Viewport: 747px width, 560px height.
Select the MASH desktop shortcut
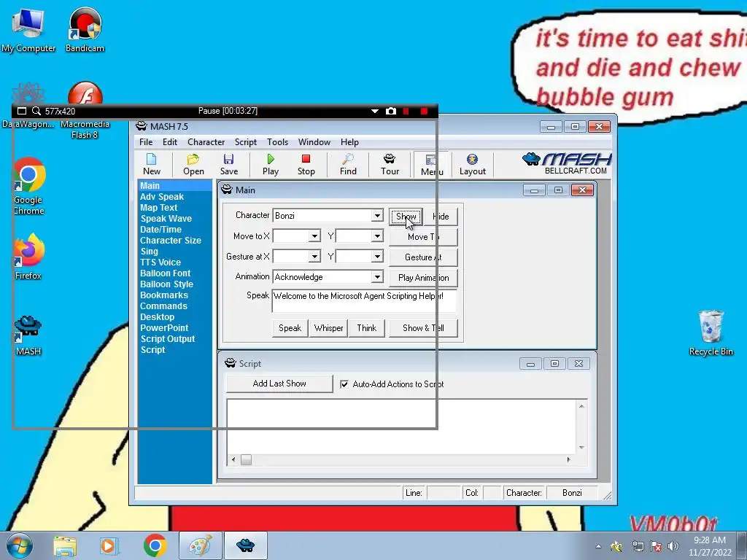point(28,335)
